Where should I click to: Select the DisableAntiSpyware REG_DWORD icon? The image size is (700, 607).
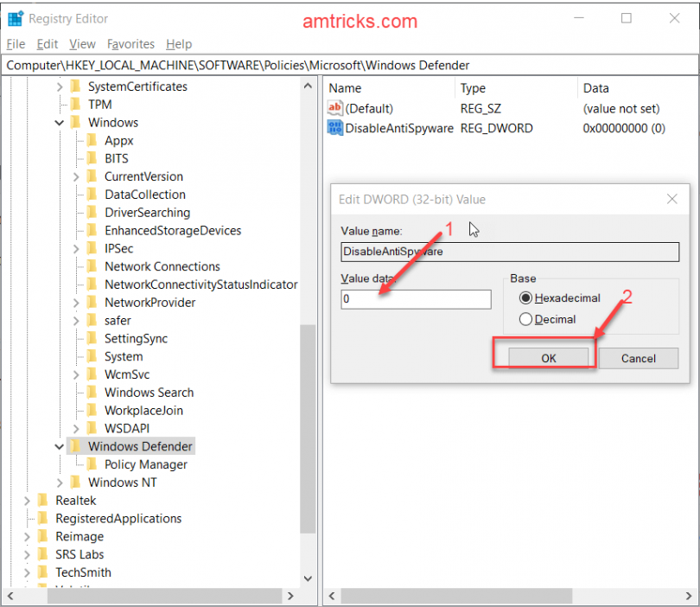(337, 127)
